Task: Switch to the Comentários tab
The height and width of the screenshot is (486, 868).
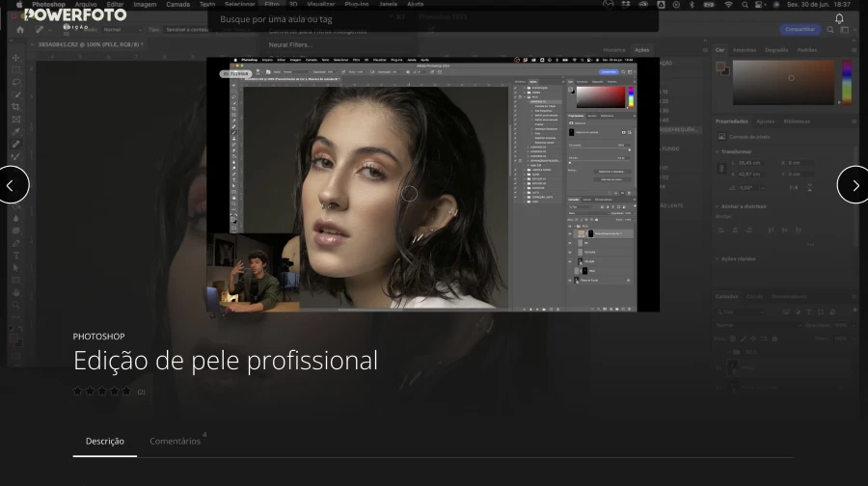Action: pyautogui.click(x=175, y=442)
